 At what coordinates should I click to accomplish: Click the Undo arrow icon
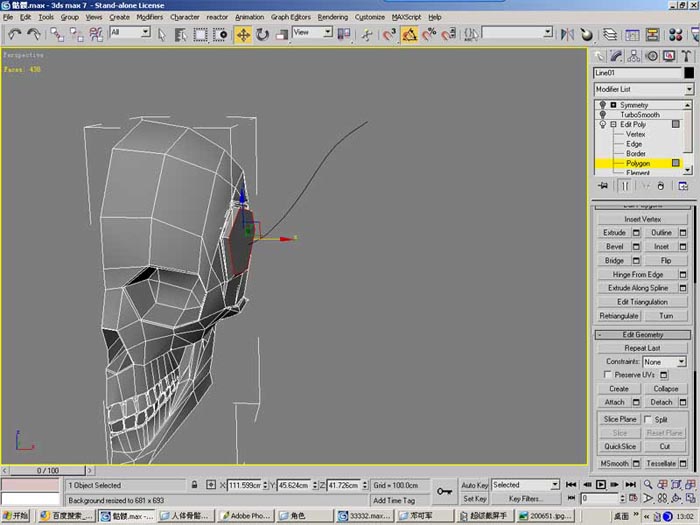point(15,34)
